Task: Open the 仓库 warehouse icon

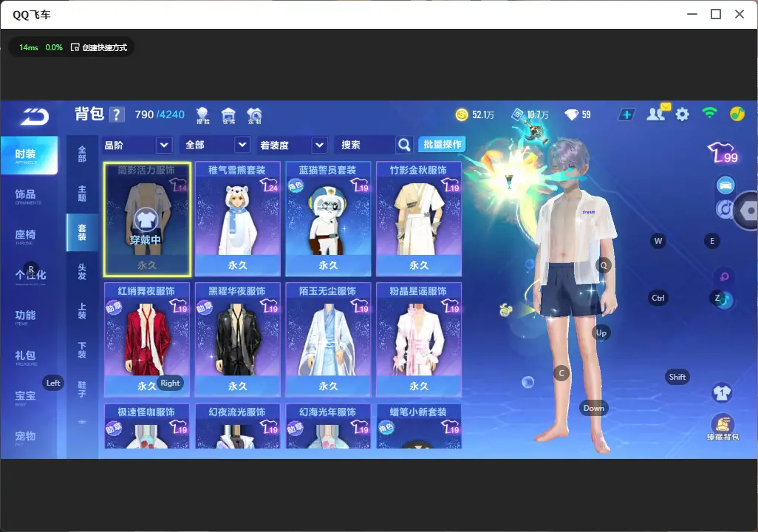Action: [228, 115]
